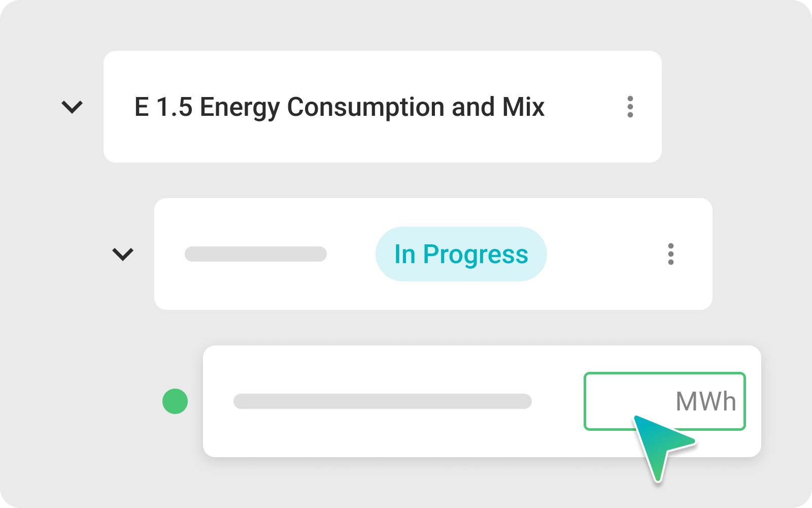The image size is (812, 508).
Task: Collapse the In Progress row using its chevron
Action: [123, 254]
